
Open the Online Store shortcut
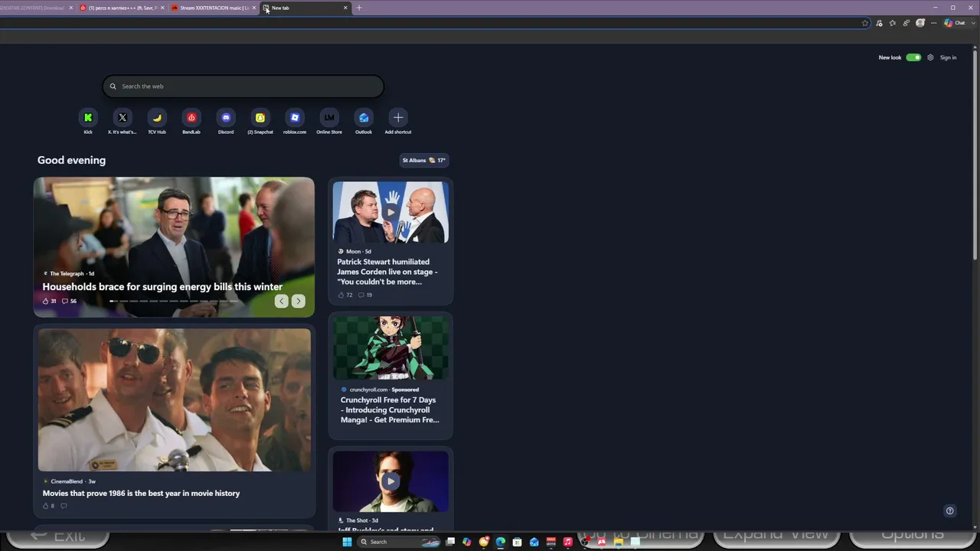[x=329, y=118]
